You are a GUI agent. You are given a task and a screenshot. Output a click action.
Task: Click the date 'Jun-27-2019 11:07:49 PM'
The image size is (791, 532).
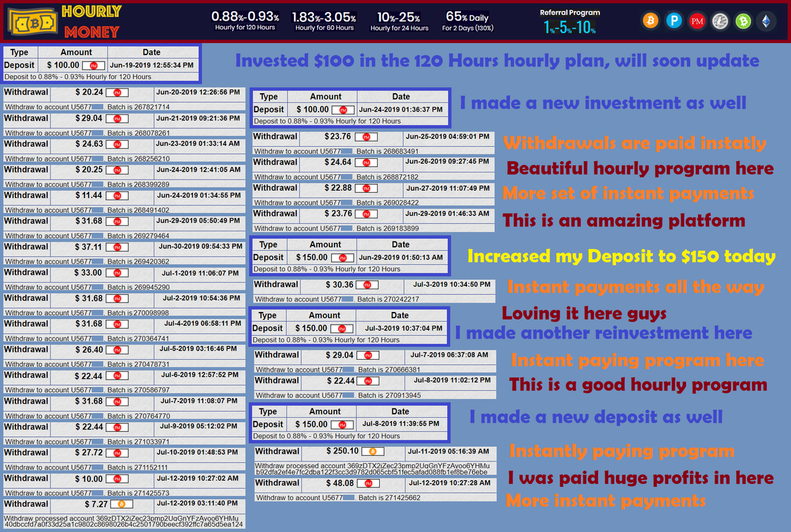pos(448,189)
